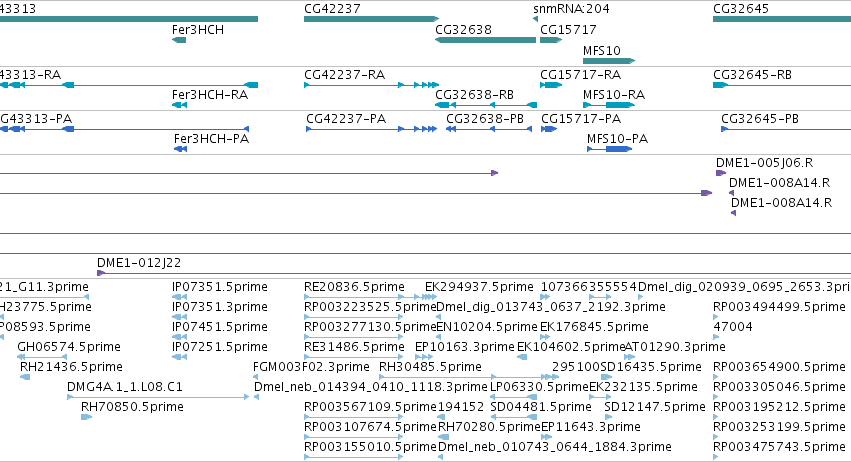Click the RP003305046.5prime EST label
Image resolution: width=851 pixels, height=462 pixels.
779,387
